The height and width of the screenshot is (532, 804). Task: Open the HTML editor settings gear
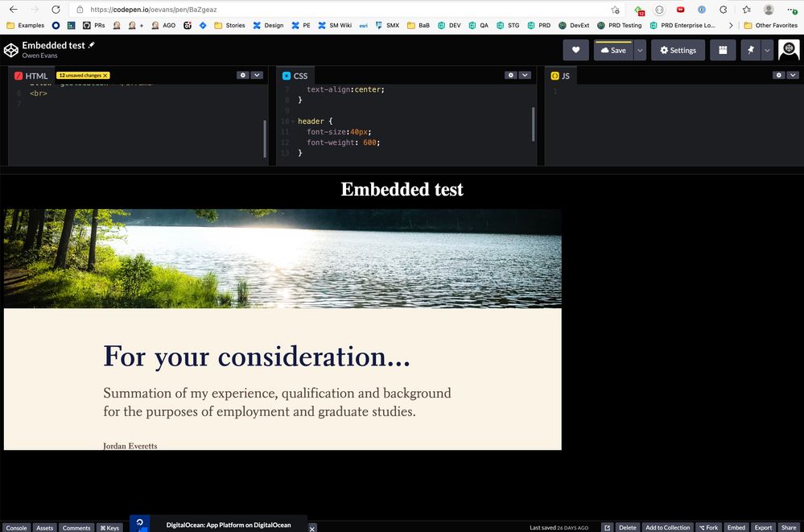click(243, 75)
